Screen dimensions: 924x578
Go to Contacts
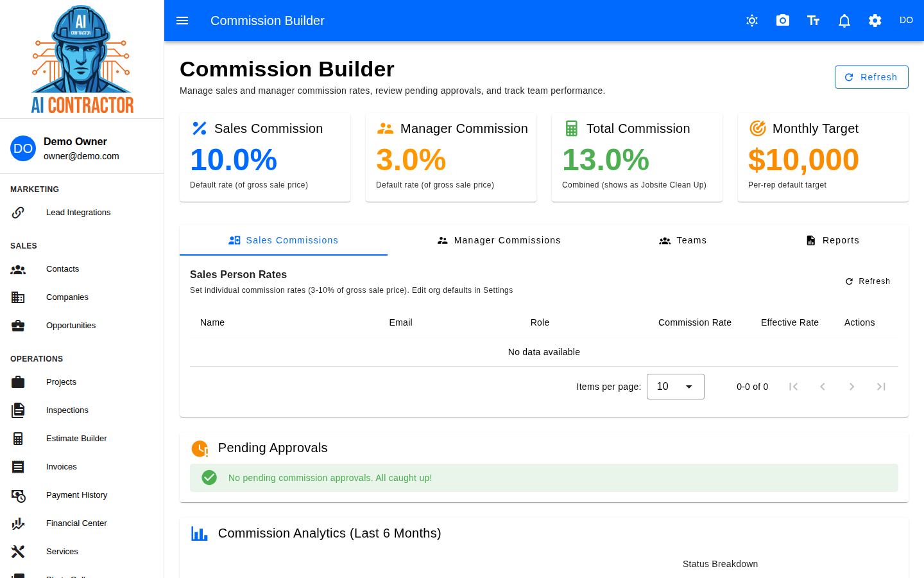click(62, 269)
